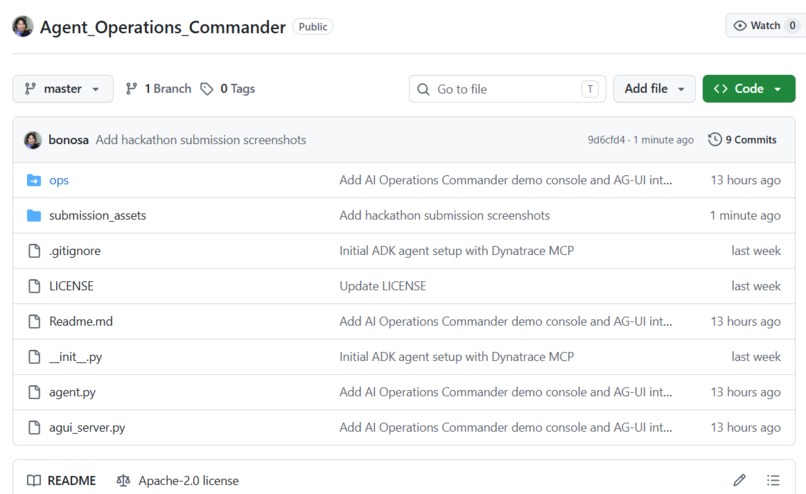The height and width of the screenshot is (494, 806).
Task: Open the agui_server.py file
Action: [87, 428]
